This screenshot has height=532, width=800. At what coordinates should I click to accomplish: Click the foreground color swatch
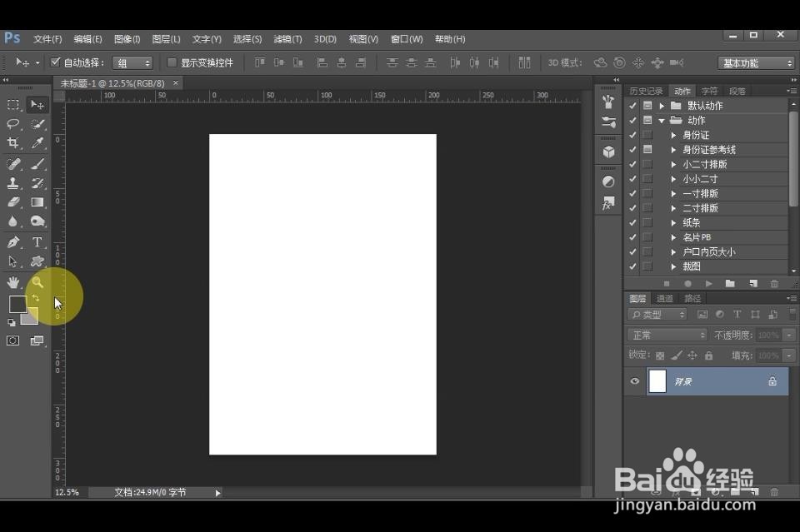(x=17, y=303)
